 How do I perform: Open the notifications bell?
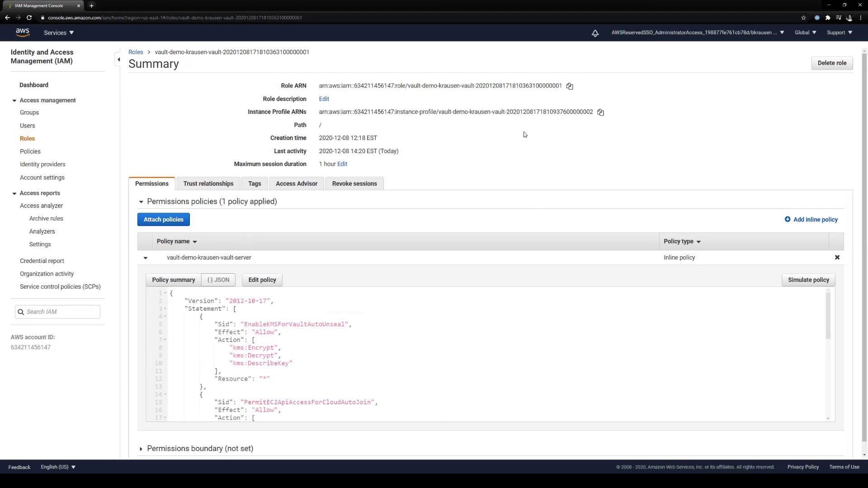595,33
